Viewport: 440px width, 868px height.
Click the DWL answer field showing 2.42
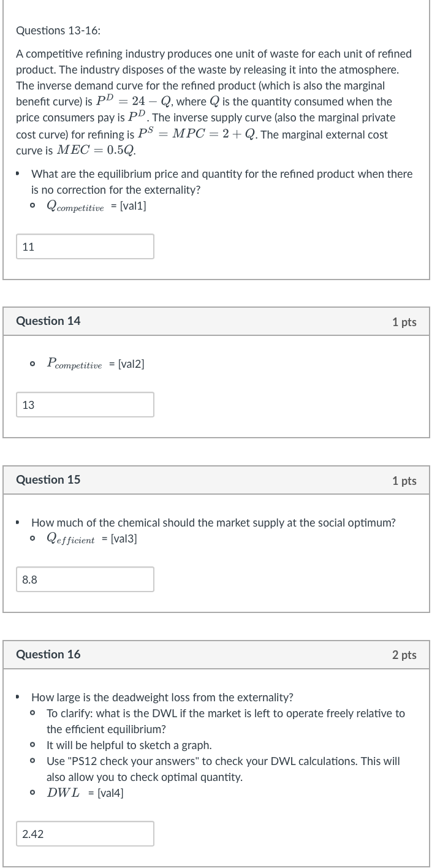coord(85,834)
